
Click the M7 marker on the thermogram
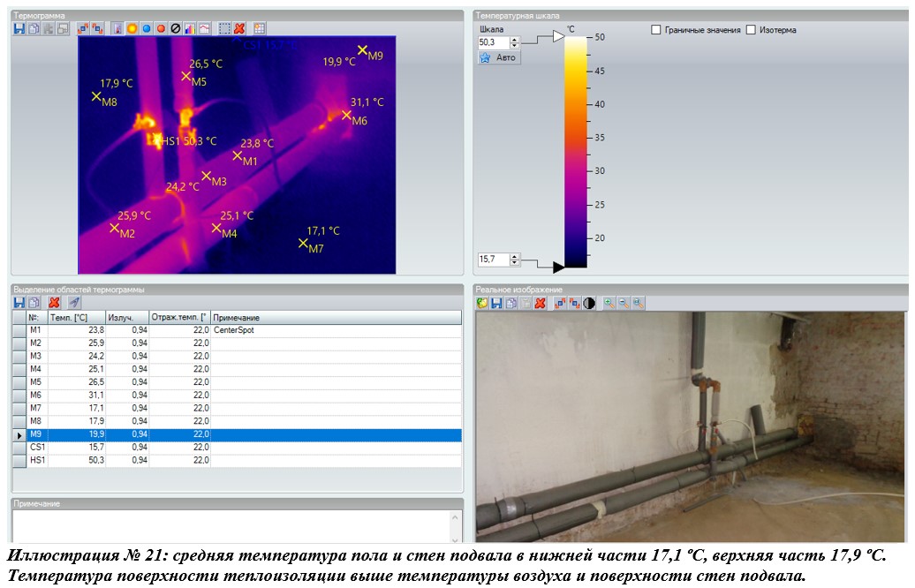303,243
